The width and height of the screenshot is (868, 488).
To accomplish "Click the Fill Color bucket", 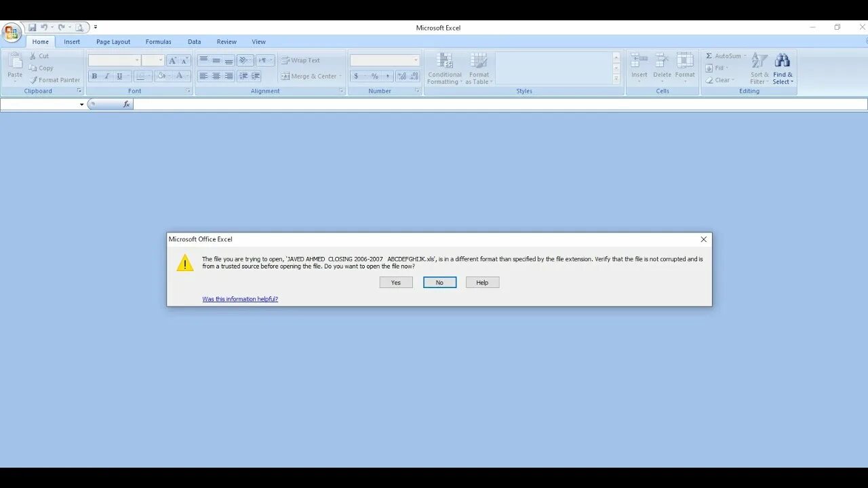I will click(x=161, y=76).
